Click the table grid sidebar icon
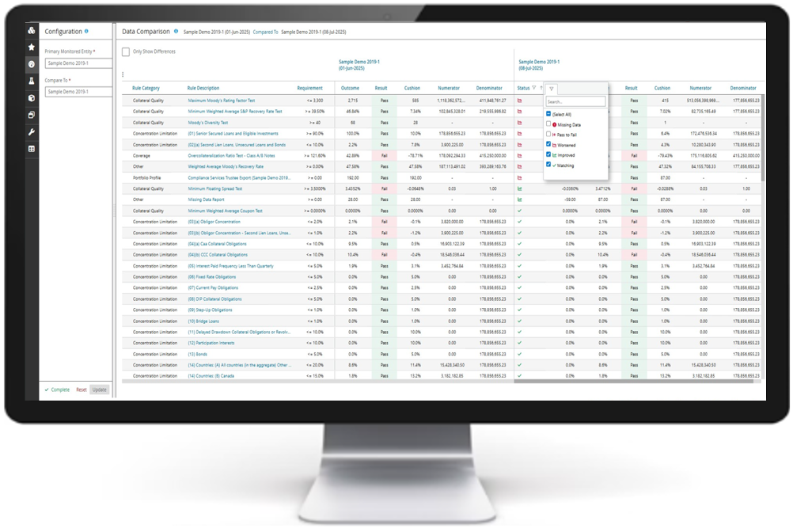This screenshot has height=532, width=793. pos(32,149)
